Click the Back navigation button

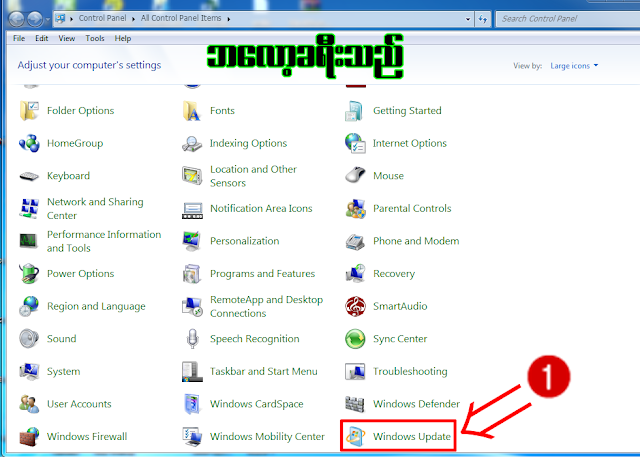[x=17, y=19]
